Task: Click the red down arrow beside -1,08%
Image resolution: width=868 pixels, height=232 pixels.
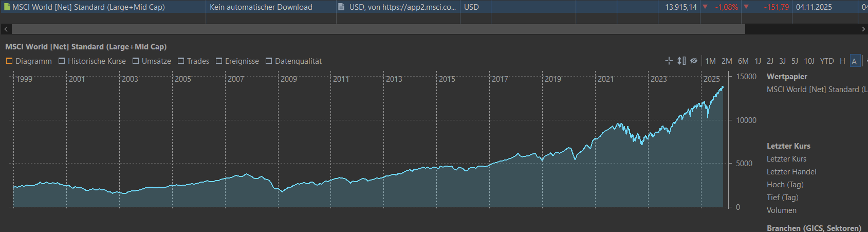Action: [705, 7]
